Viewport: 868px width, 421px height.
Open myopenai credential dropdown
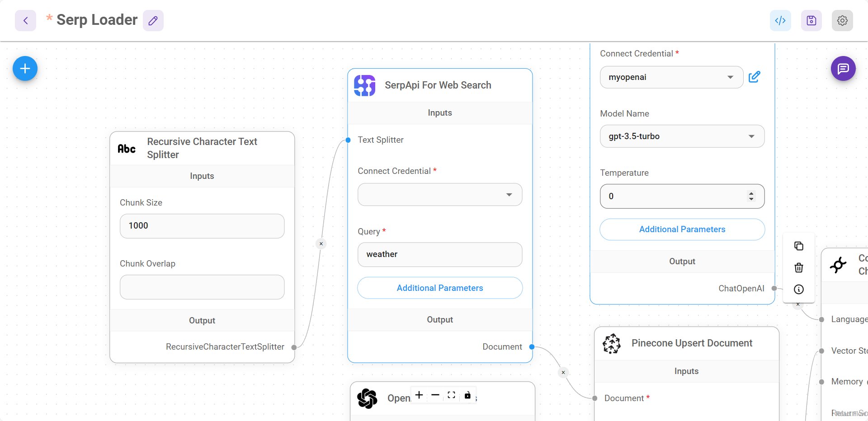pos(671,77)
